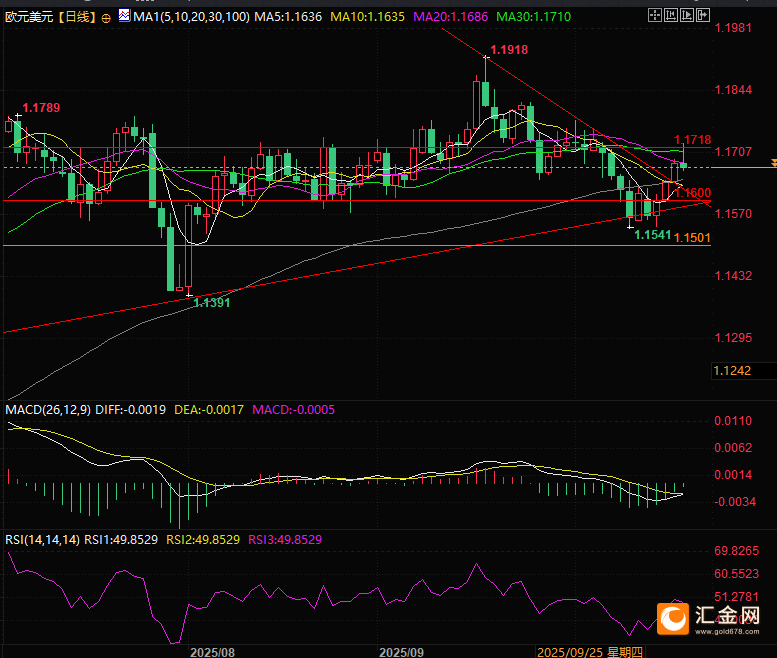Open RSI(14,14,14) indicator parameters
Viewport: 777px width, 658px height.
(40, 540)
